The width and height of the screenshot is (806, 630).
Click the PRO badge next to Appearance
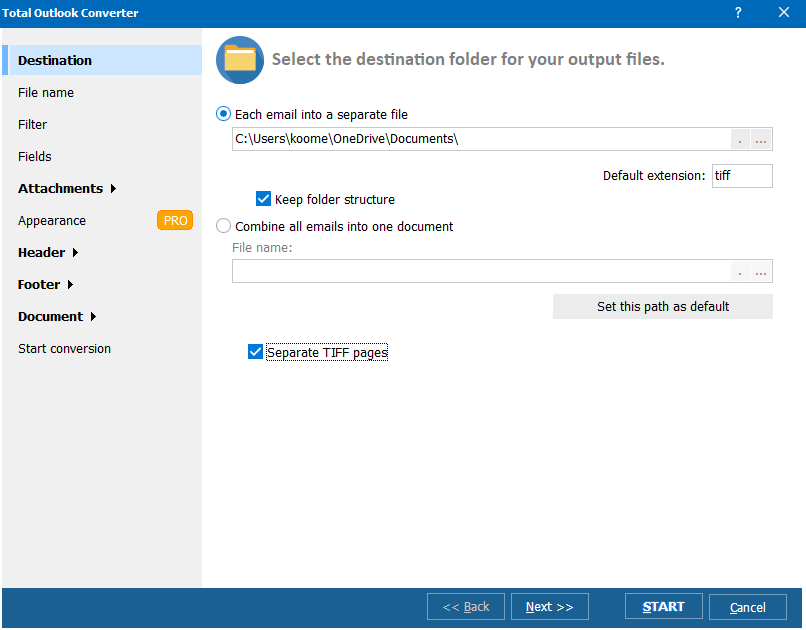tap(175, 220)
